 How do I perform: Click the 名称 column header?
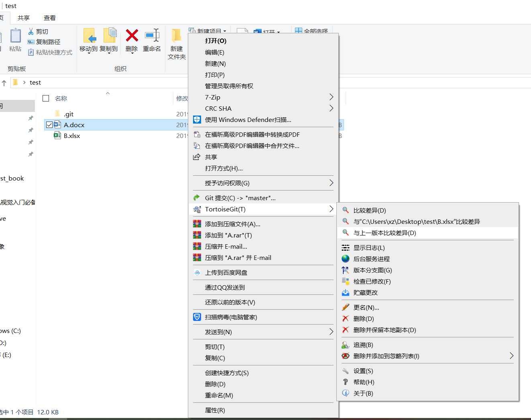[61, 98]
